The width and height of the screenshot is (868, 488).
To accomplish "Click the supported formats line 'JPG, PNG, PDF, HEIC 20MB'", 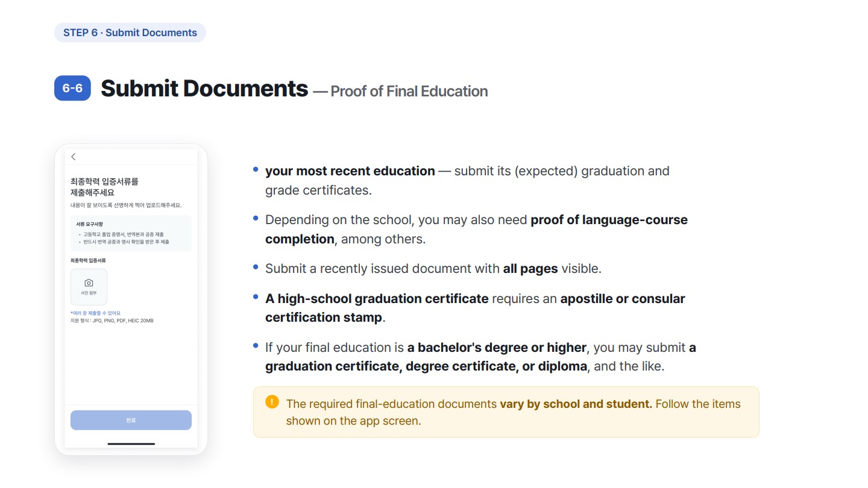I will point(112,321).
